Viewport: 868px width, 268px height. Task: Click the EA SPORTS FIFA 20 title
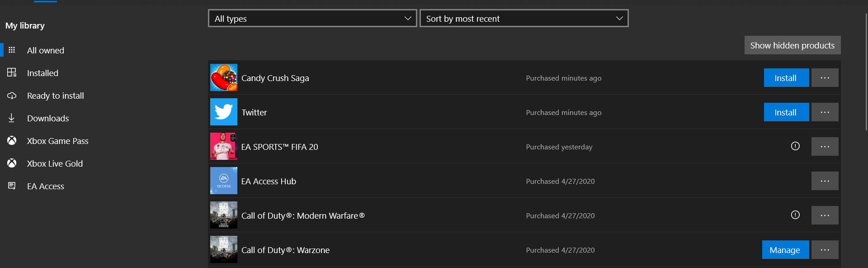pos(280,147)
